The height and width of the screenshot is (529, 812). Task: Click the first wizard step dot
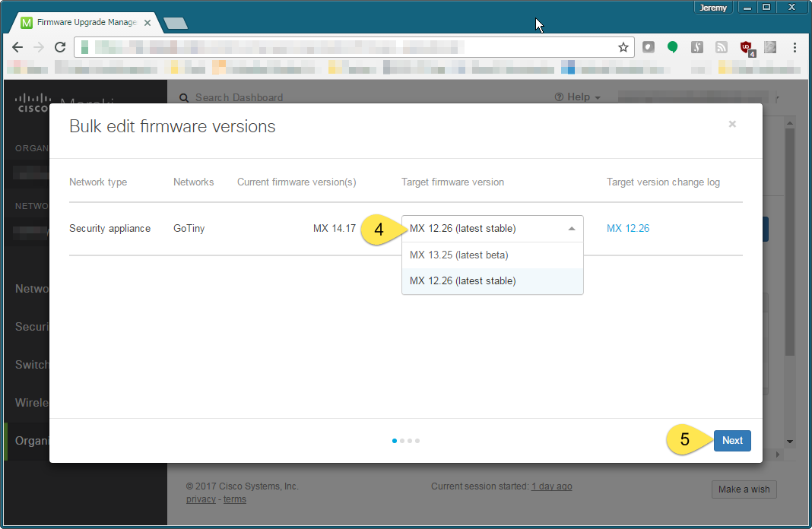pos(394,441)
